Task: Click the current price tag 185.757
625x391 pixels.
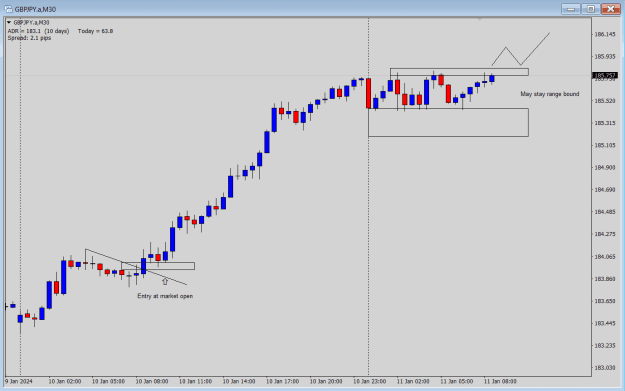Action: click(605, 75)
